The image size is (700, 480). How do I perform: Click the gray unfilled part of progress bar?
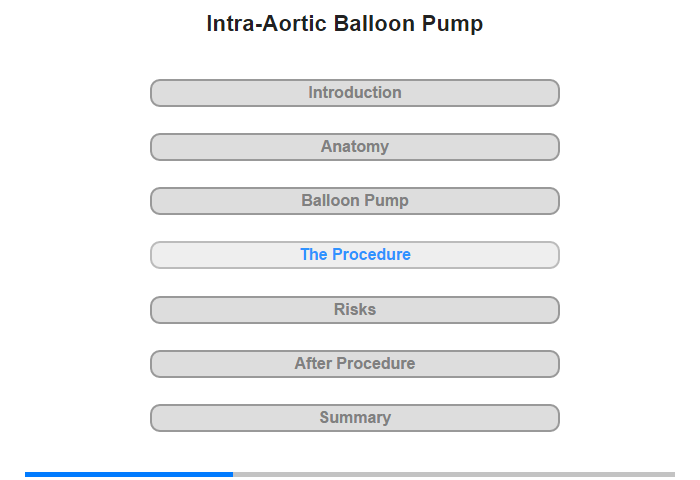(x=454, y=474)
